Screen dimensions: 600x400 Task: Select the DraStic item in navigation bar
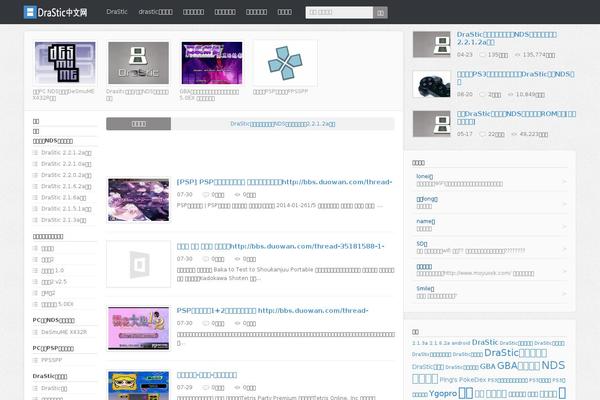click(x=117, y=12)
